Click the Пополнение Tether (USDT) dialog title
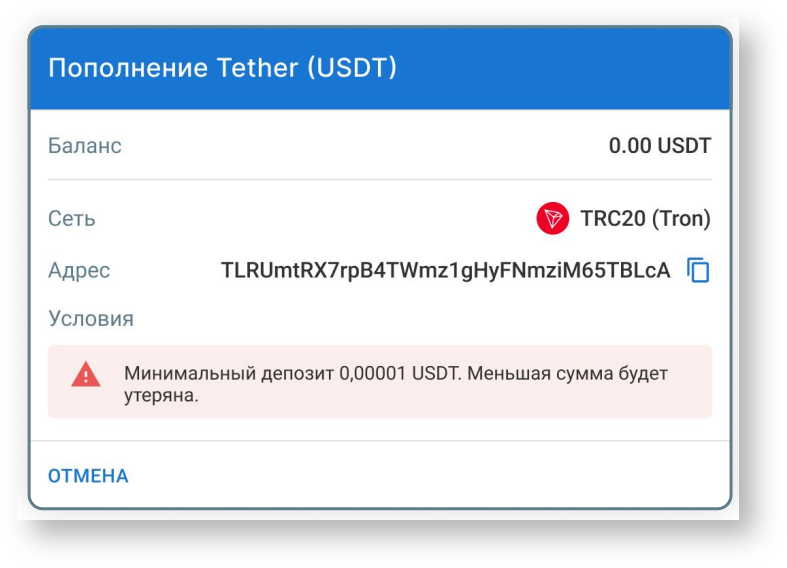Screen dimensions: 787x568 coord(223,68)
